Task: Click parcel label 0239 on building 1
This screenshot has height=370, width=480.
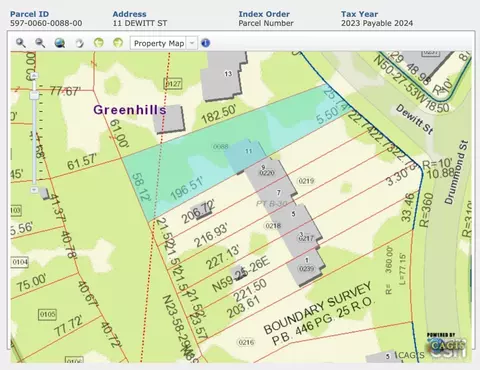Action: coord(306,268)
